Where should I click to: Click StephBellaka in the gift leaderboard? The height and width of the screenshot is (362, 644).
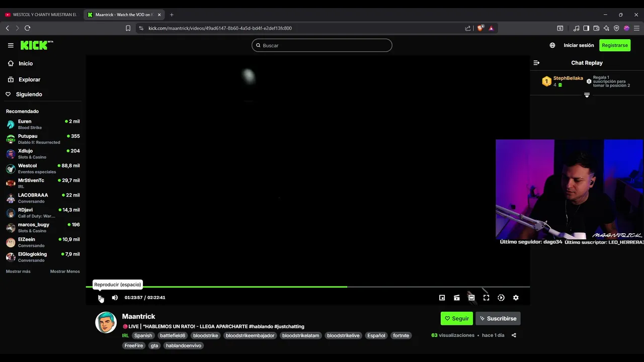tap(568, 78)
